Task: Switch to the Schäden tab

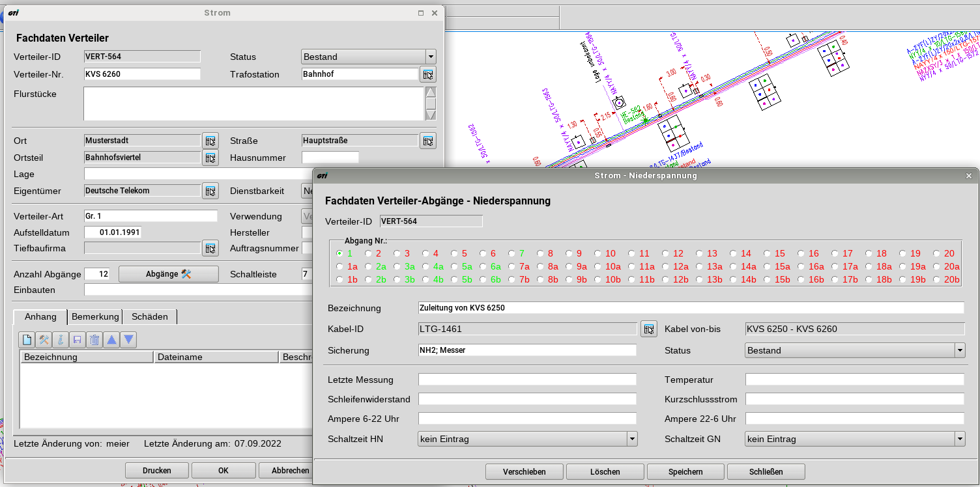Action: coord(150,316)
